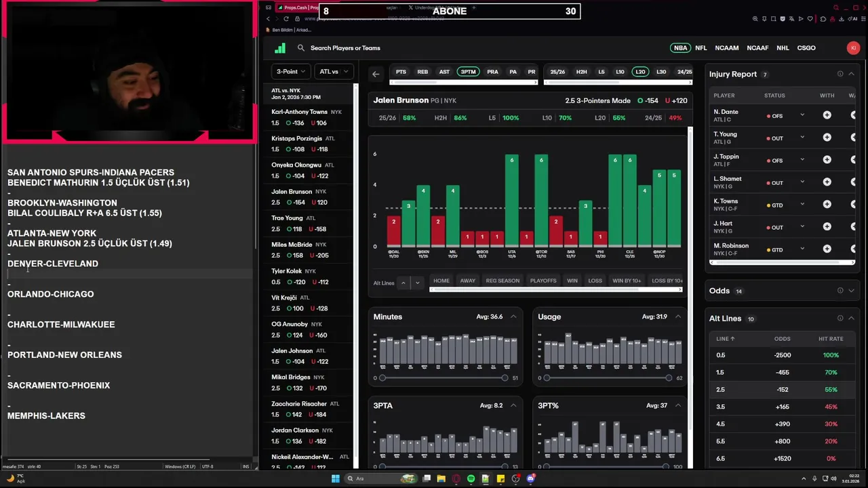Switch to the NFL league tab
Viewport: 868px width, 488px height.
pos(701,48)
